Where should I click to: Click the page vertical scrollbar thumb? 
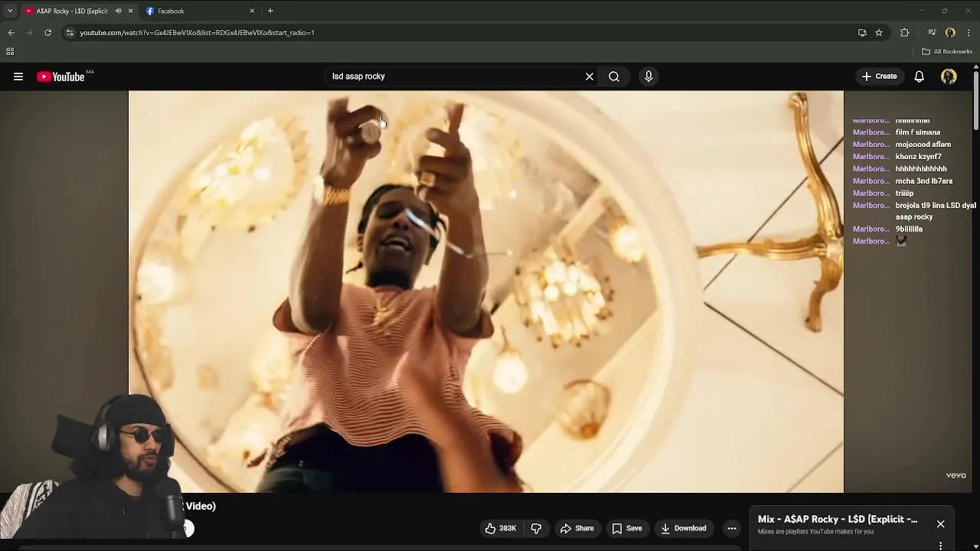(x=976, y=99)
